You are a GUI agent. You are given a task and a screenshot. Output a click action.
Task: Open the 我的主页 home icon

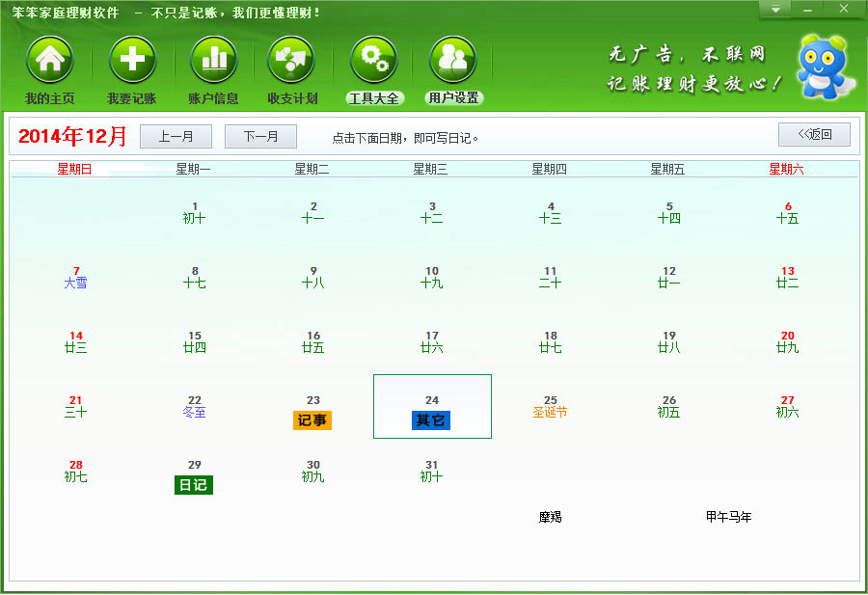coord(50,61)
